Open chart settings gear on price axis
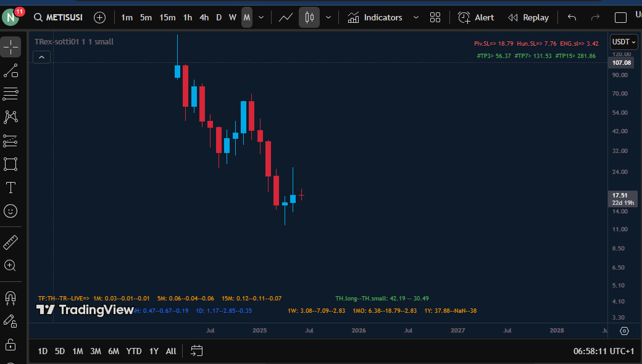This screenshot has height=364, width=642. tap(624, 331)
